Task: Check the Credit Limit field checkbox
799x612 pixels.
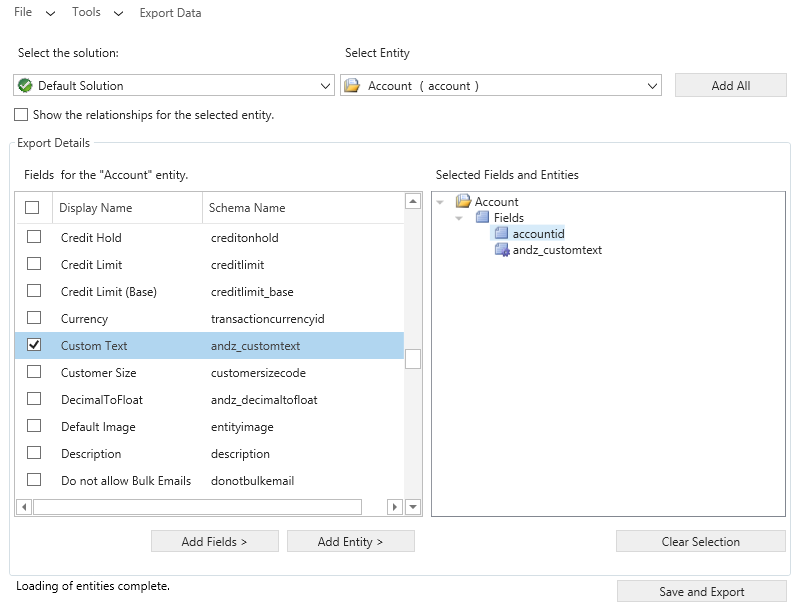Action: coord(34,264)
